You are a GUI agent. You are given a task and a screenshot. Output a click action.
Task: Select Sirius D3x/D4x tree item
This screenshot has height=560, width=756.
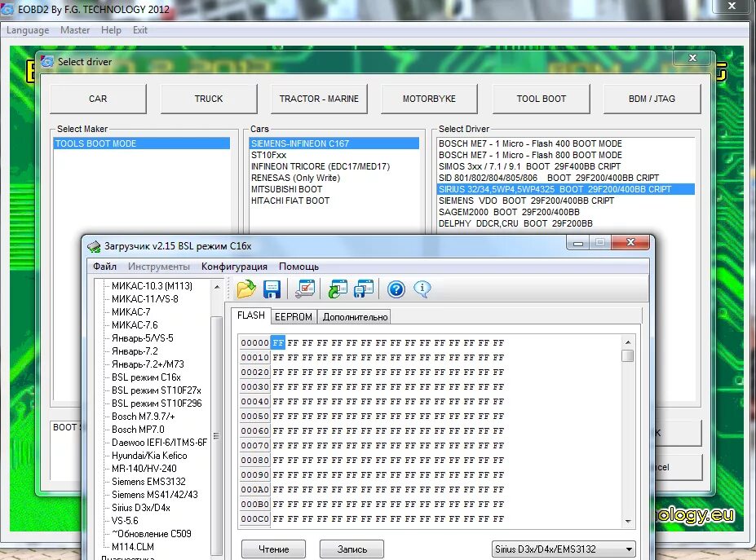point(141,508)
